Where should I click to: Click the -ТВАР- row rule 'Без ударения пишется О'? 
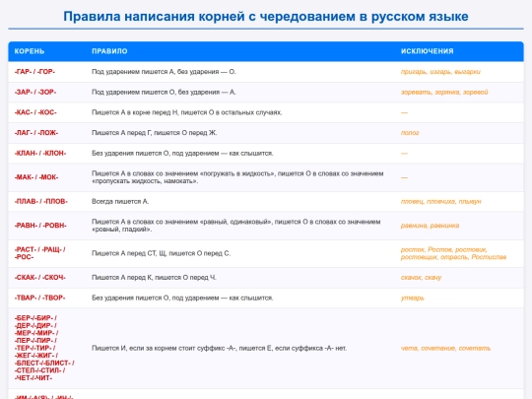(182, 298)
